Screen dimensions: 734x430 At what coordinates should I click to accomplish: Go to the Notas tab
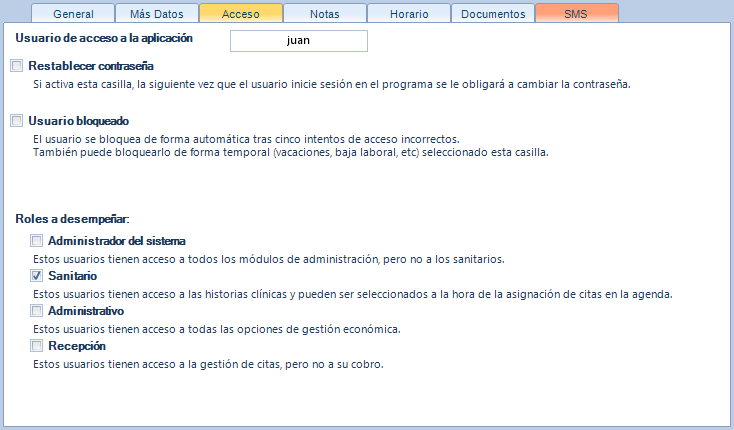click(324, 14)
